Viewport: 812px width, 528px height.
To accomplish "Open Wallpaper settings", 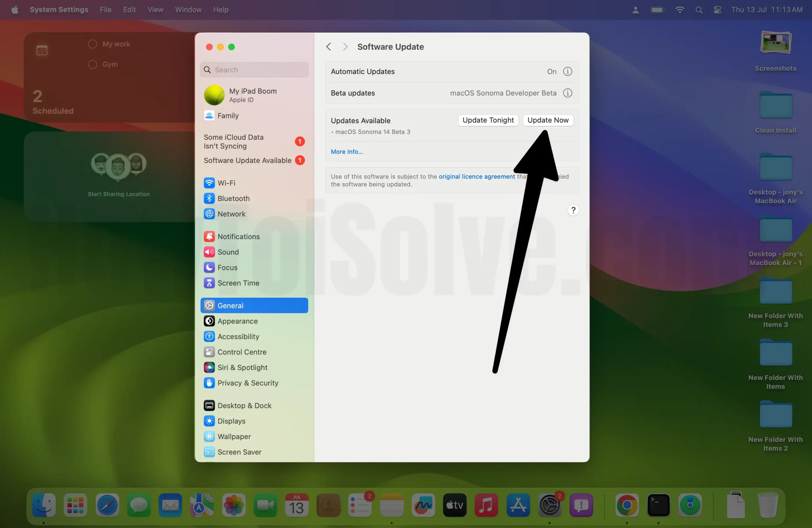I will coord(234,437).
